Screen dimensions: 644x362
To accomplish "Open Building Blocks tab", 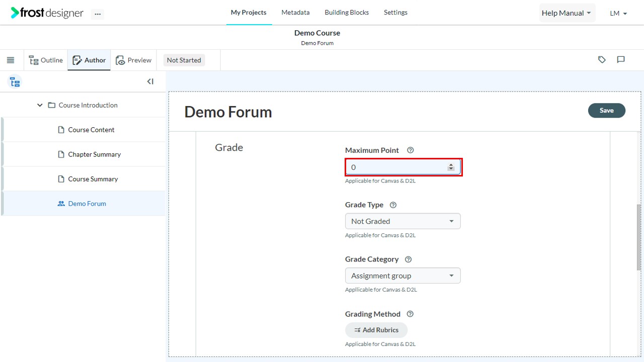I will [347, 13].
